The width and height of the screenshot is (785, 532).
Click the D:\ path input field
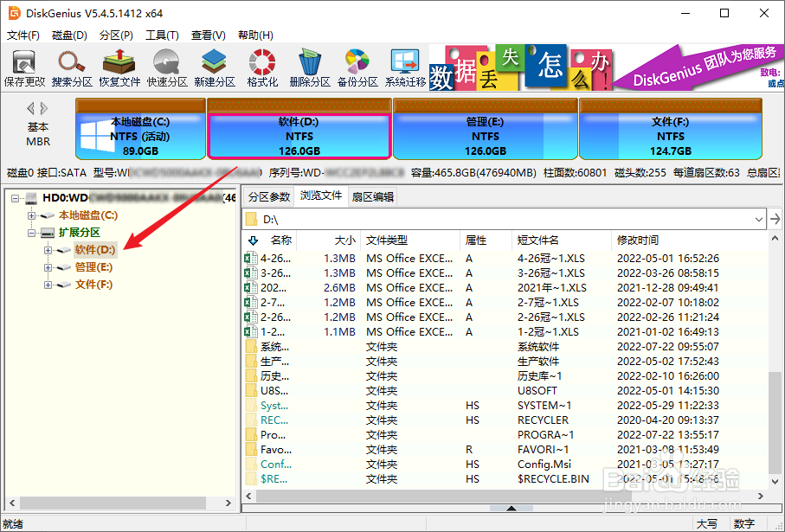click(x=505, y=219)
